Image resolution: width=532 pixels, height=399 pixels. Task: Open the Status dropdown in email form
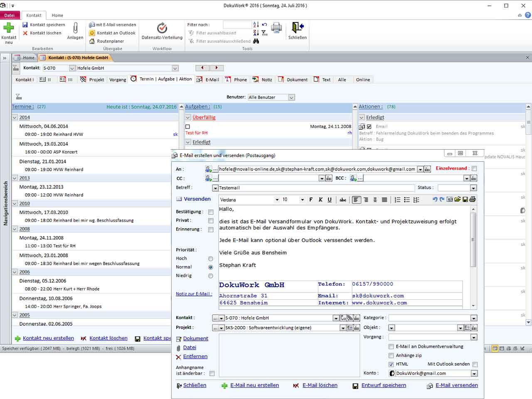[x=473, y=188]
